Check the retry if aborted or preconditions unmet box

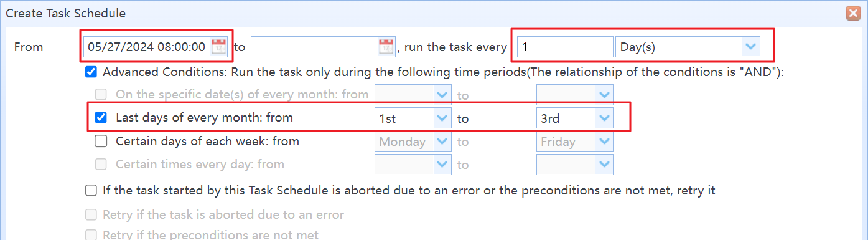coord(91,190)
